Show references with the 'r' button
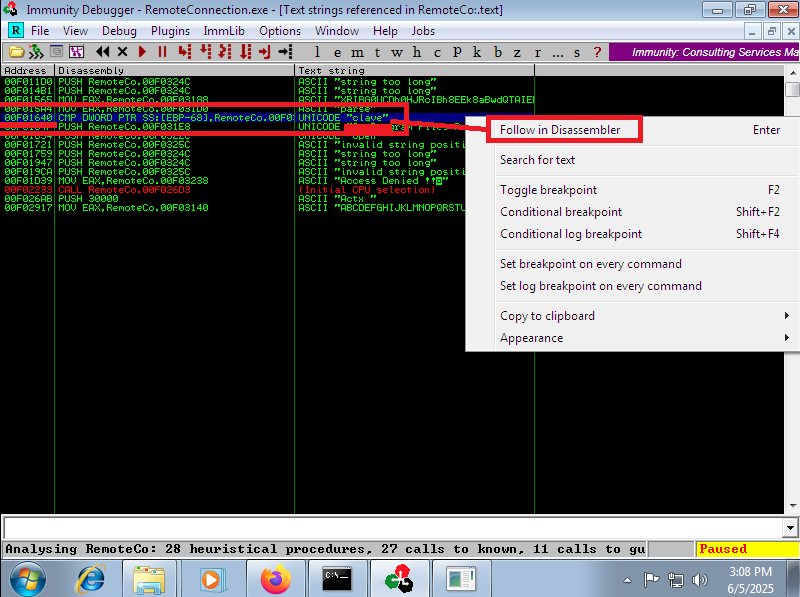This screenshot has width=800, height=597. tap(537, 52)
